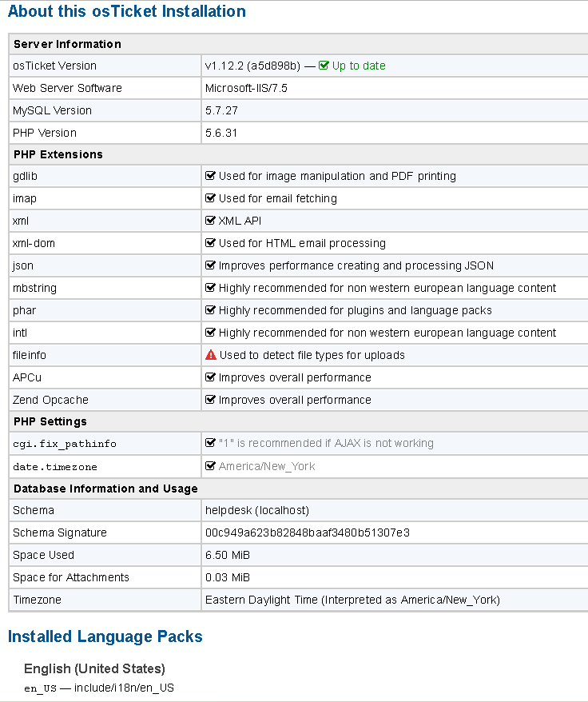
Task: Click date.timezone value 'America/New_York'
Action: tap(267, 466)
